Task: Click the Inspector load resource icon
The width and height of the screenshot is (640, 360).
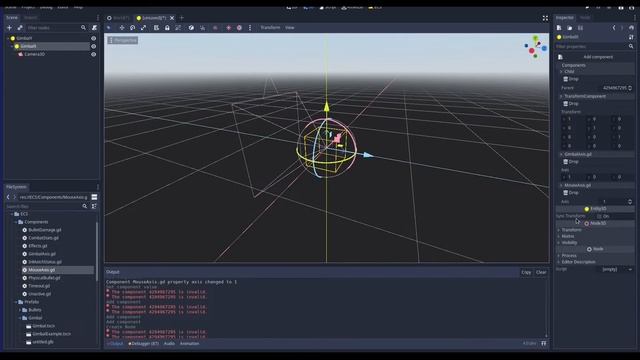Action: (569, 28)
